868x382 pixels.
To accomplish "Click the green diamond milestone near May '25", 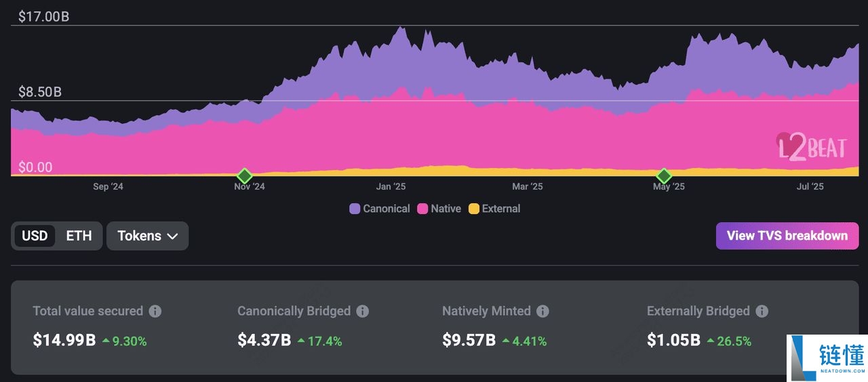I will [x=664, y=175].
